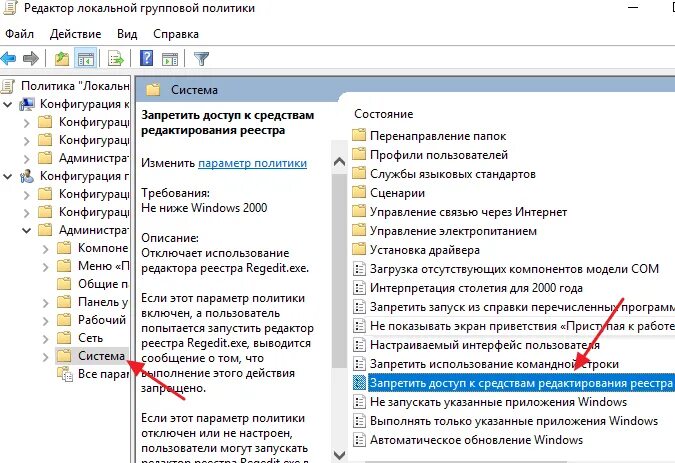Click the Состояние column header
The width and height of the screenshot is (675, 463).
pyautogui.click(x=384, y=114)
